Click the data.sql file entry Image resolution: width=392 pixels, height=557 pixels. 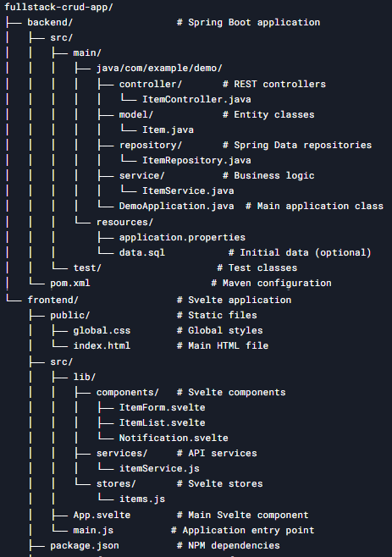(x=142, y=252)
